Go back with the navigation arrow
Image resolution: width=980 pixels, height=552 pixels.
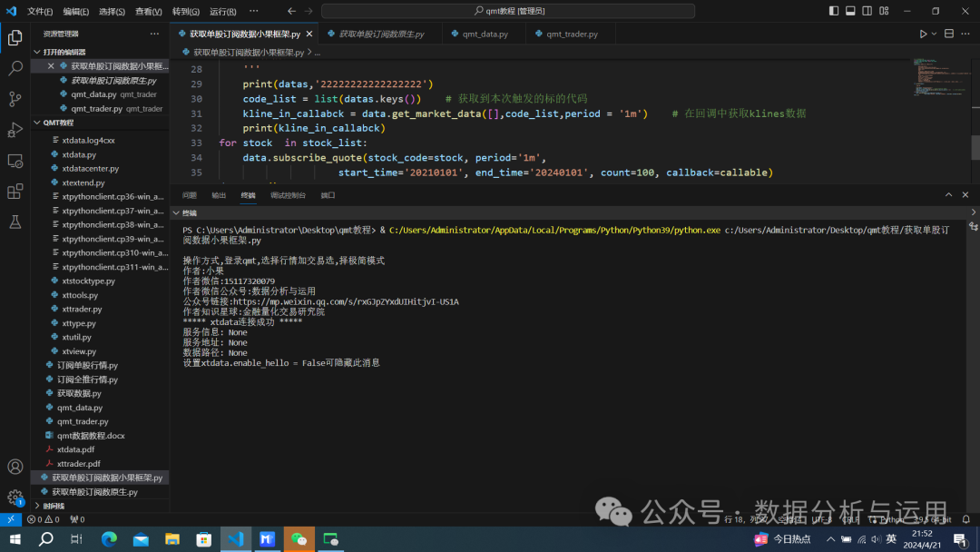coord(292,11)
